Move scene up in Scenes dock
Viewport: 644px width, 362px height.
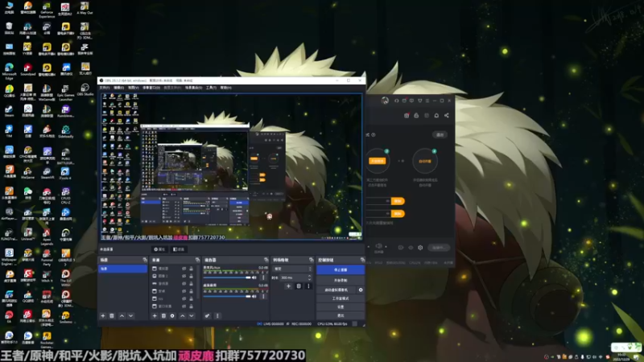pyautogui.click(x=122, y=315)
